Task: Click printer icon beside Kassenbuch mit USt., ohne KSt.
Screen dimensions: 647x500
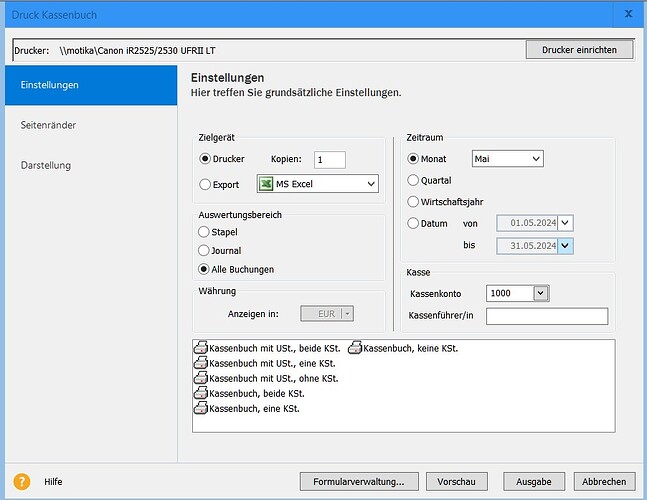Action: pyautogui.click(x=201, y=378)
